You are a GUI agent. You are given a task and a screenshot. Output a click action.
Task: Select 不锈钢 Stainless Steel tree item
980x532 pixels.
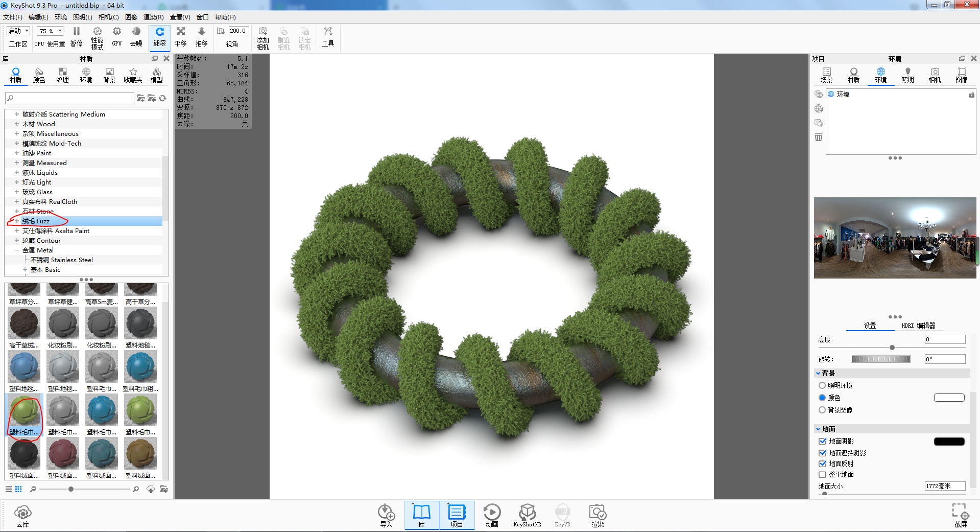[61, 260]
